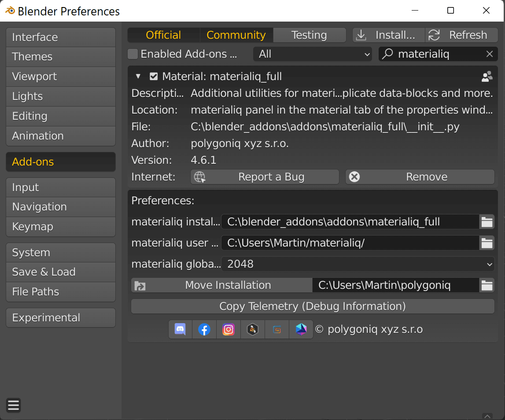Click the version value 4.6.1
The height and width of the screenshot is (420, 505).
pyautogui.click(x=203, y=160)
